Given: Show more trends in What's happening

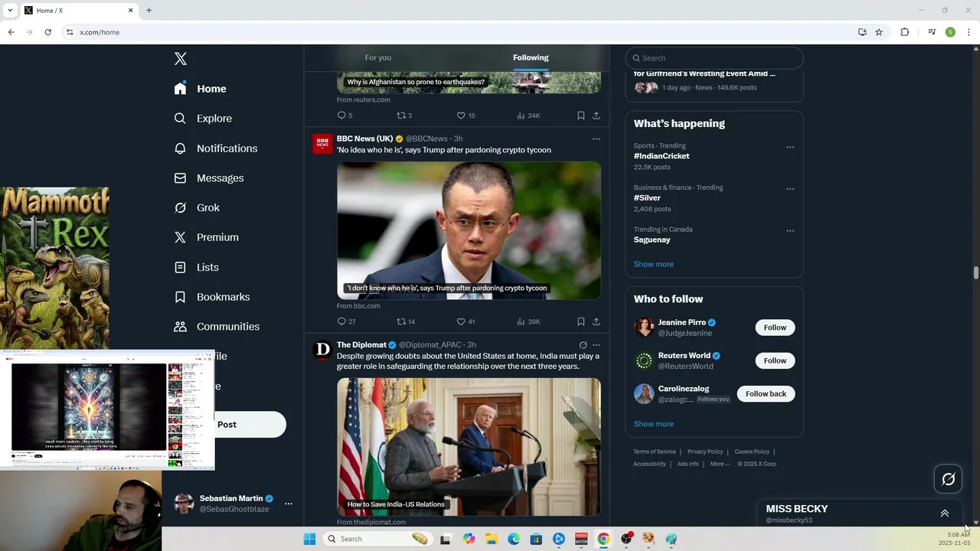Looking at the screenshot, I should (653, 264).
